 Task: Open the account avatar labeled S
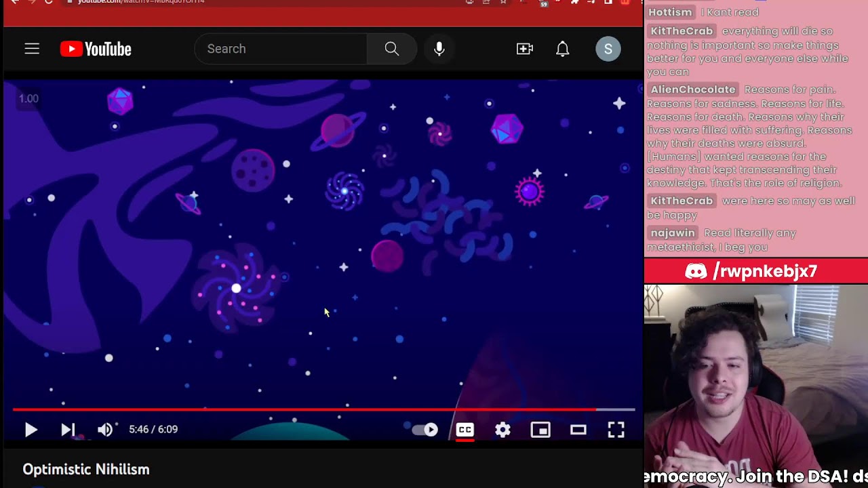(x=608, y=49)
